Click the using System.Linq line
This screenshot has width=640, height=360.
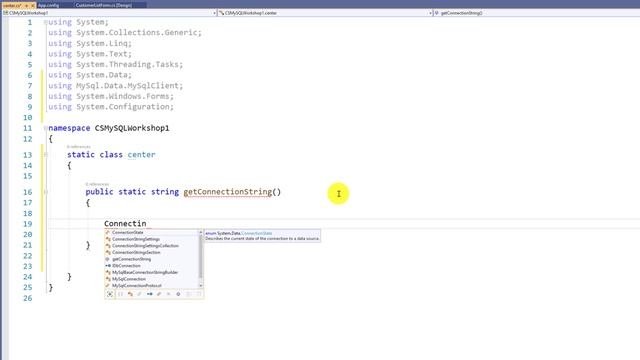coord(90,43)
